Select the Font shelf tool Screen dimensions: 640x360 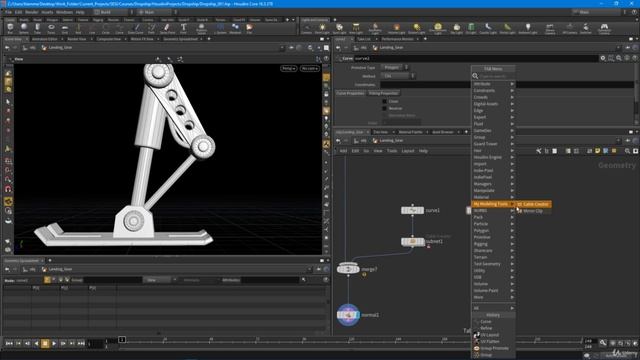point(183,28)
